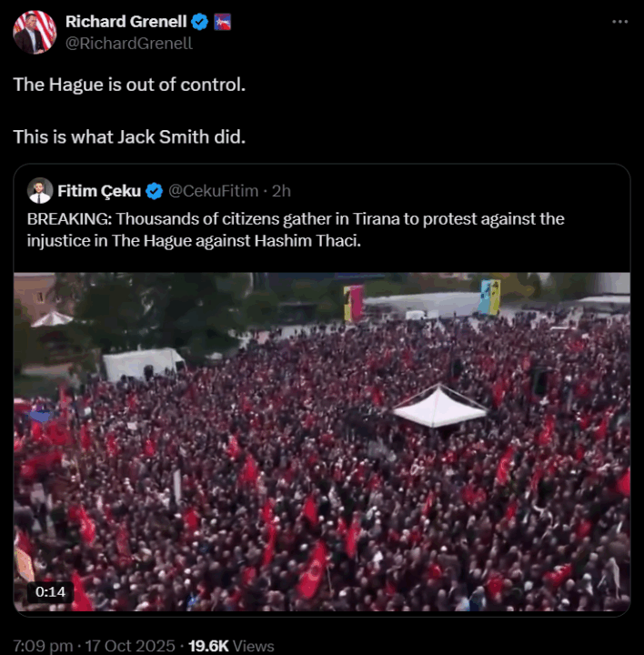
Task: Open the quoted text starting with BREAKING
Action: coord(296,230)
